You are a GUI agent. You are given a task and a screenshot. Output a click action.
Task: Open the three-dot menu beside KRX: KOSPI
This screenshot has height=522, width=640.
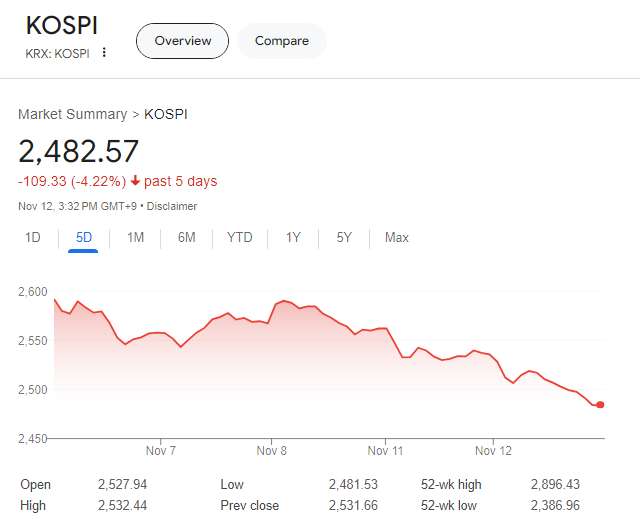104,53
